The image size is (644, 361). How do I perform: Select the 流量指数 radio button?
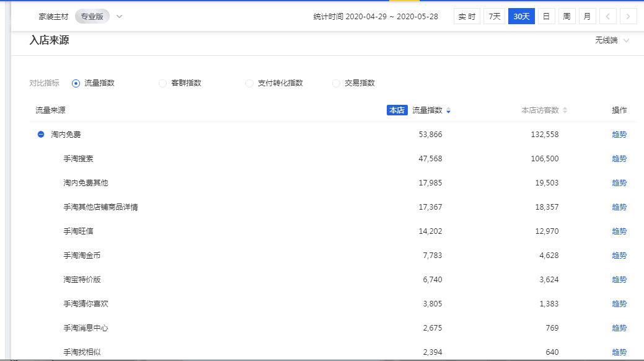click(x=76, y=83)
